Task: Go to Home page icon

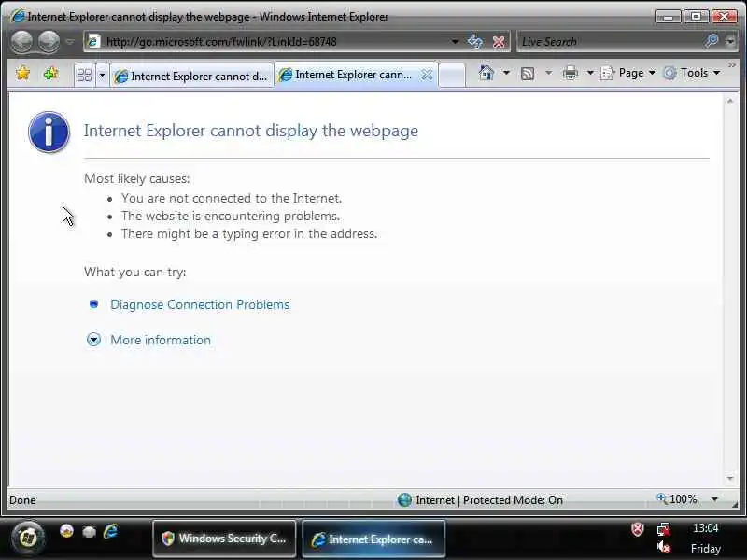Action: click(x=486, y=73)
